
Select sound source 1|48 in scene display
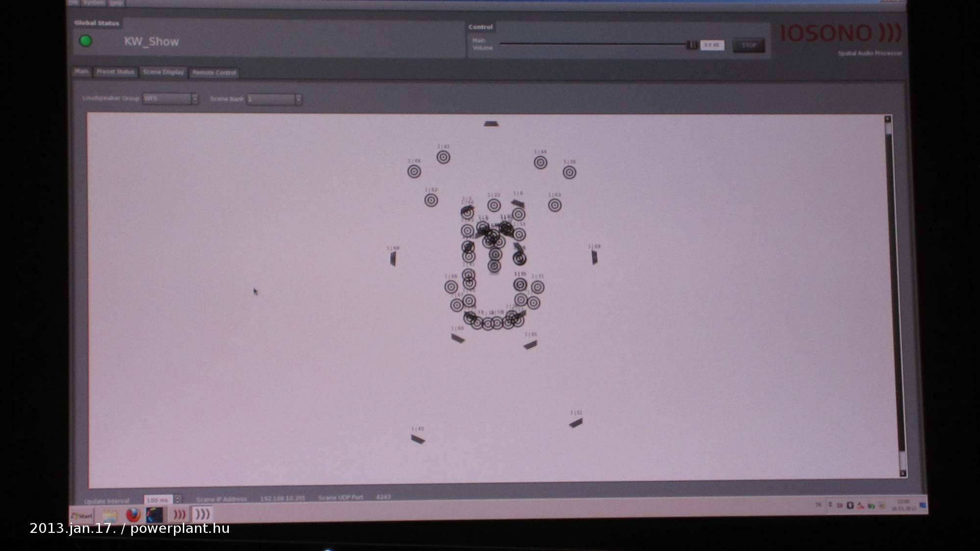414,171
